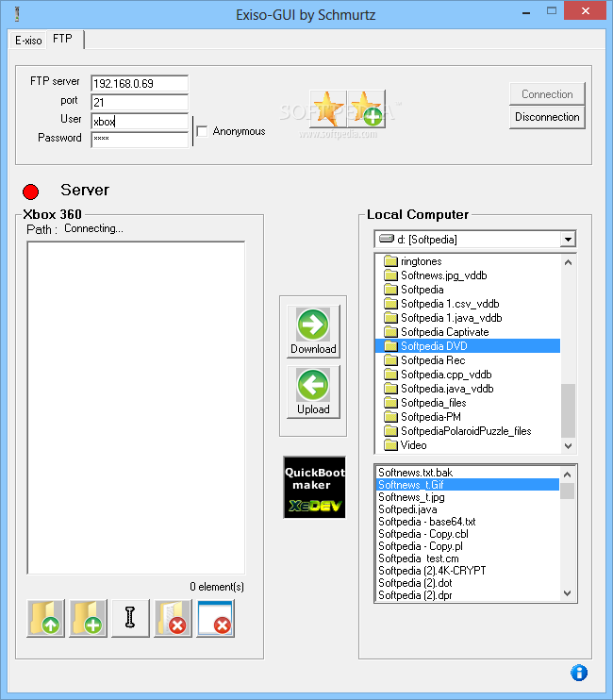Create new folder icon with plus

[88, 618]
